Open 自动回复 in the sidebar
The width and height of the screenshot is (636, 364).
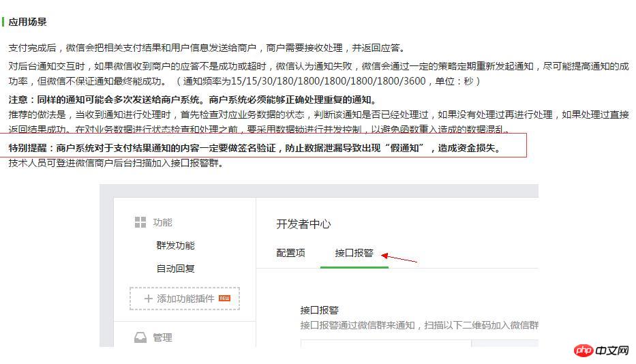point(175,269)
